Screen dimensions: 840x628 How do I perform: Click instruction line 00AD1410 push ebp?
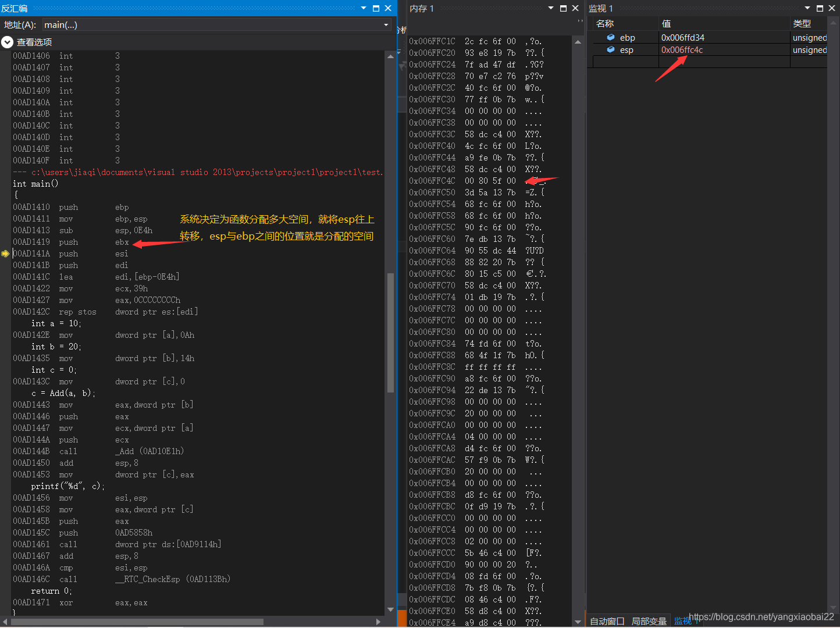click(71, 207)
